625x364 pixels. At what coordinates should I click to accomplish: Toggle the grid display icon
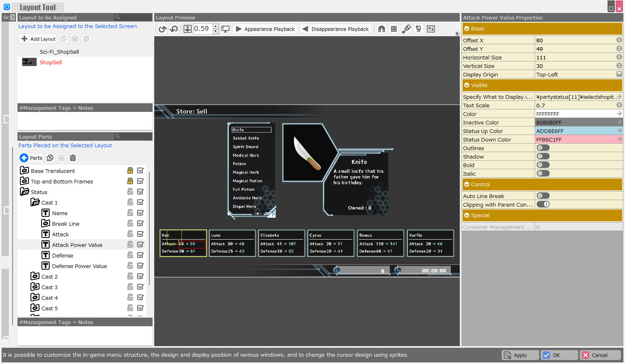[x=393, y=28]
